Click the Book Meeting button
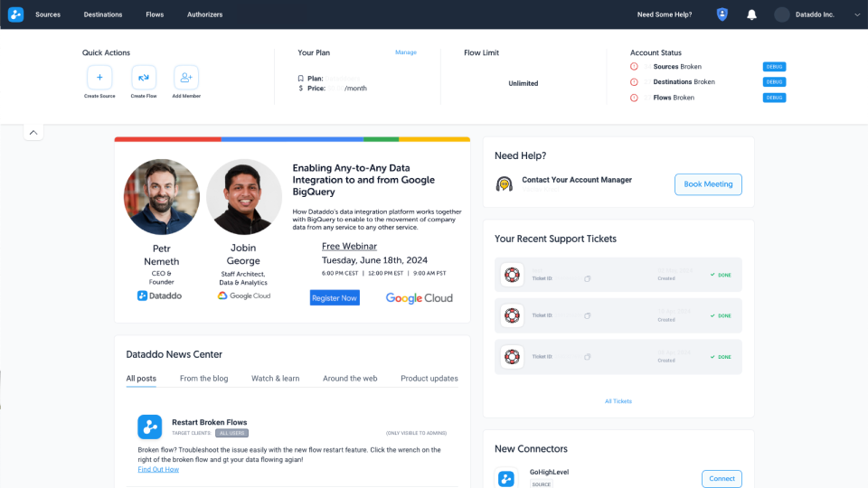868x488 pixels. point(708,184)
